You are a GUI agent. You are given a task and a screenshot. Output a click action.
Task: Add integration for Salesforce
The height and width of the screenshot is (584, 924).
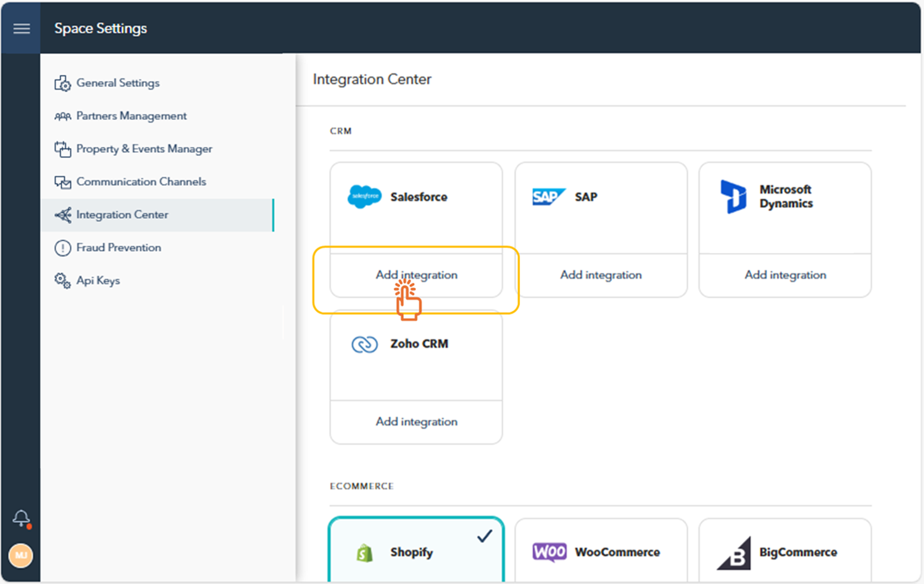coord(416,275)
